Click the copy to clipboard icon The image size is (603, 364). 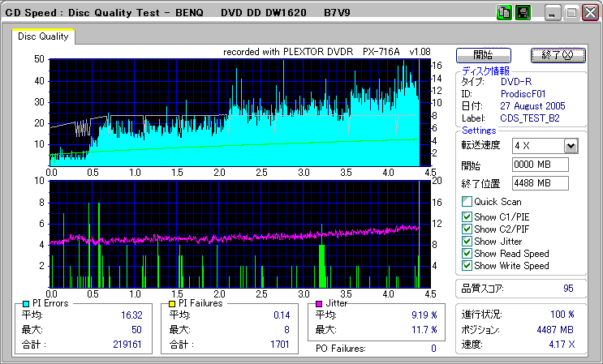(x=505, y=12)
